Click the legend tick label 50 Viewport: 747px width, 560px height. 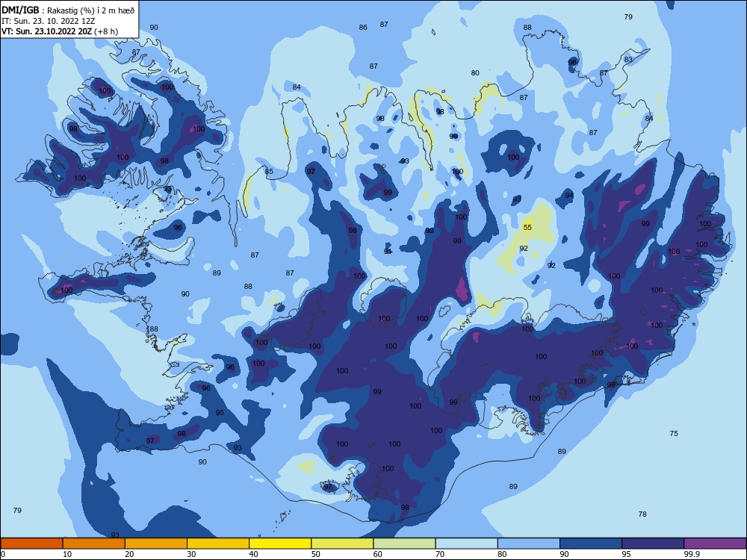[316, 554]
